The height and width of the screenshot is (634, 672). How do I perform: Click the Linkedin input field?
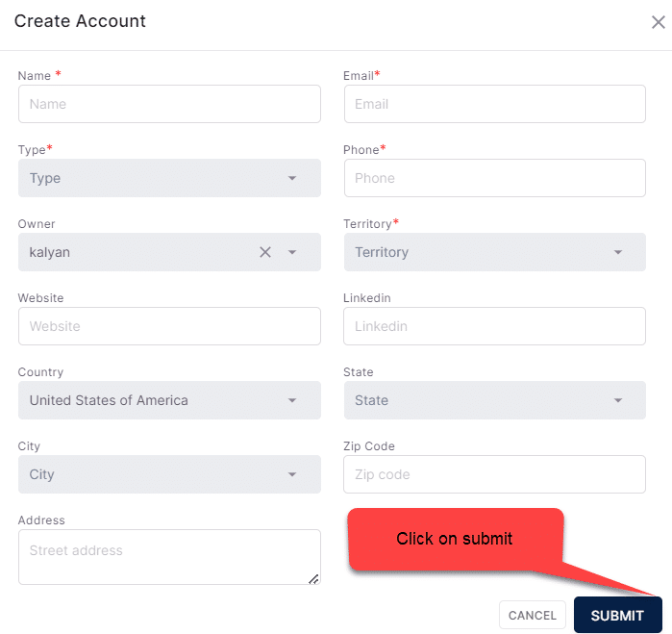coord(494,326)
